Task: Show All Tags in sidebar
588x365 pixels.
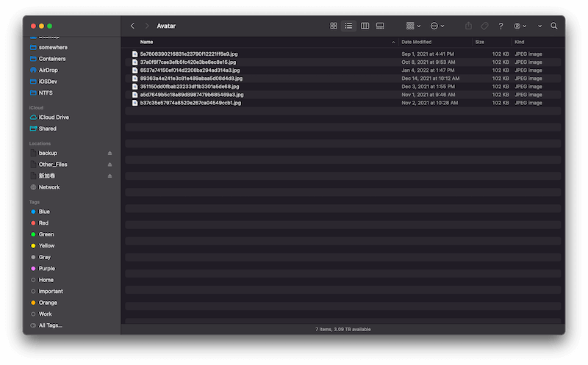Action: coord(50,325)
